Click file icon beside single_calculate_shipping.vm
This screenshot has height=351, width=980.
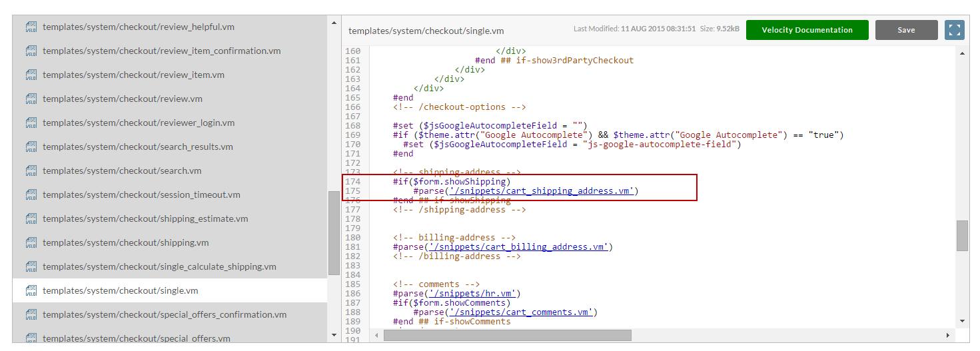click(31, 267)
